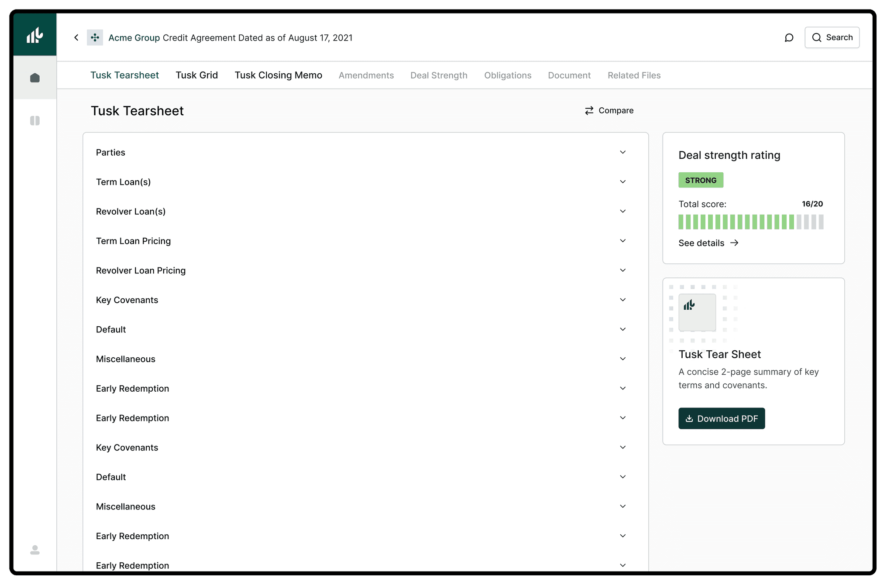Click the Tusk logo in the sidebar
894x588 pixels.
(35, 35)
